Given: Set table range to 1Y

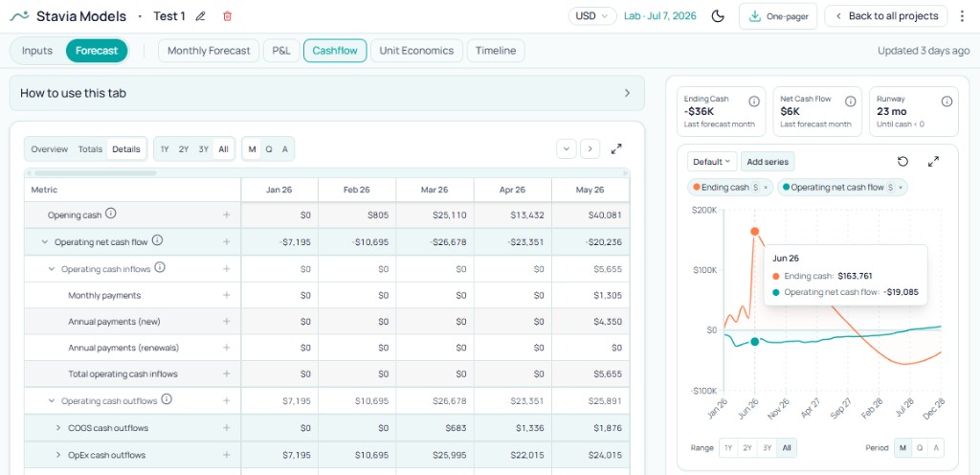Looking at the screenshot, I should point(165,149).
